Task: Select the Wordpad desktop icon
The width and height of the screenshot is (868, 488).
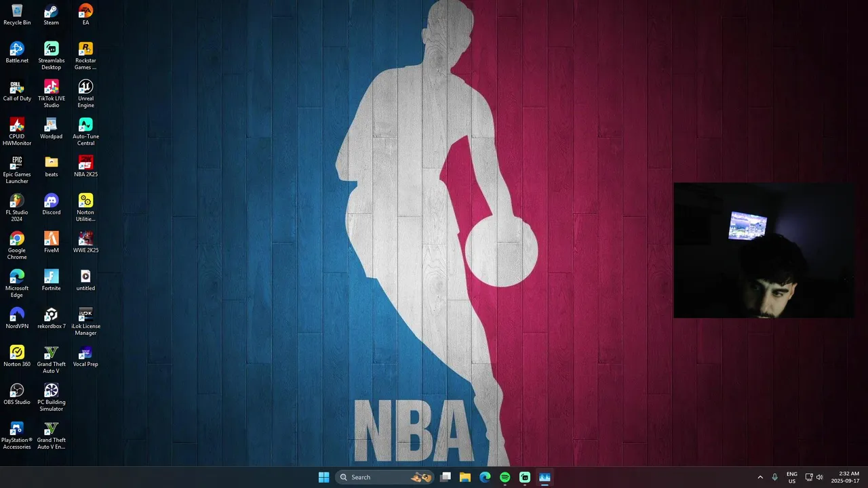Action: click(51, 129)
